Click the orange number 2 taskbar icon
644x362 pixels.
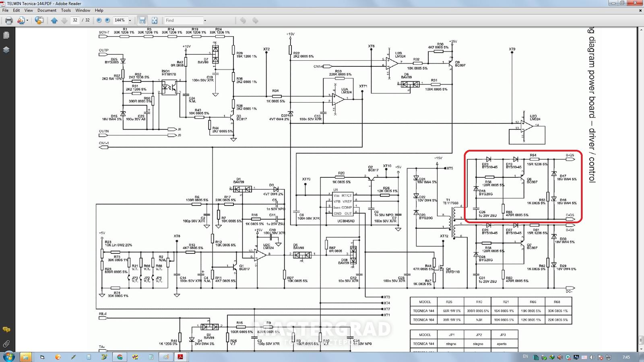[x=58, y=357]
